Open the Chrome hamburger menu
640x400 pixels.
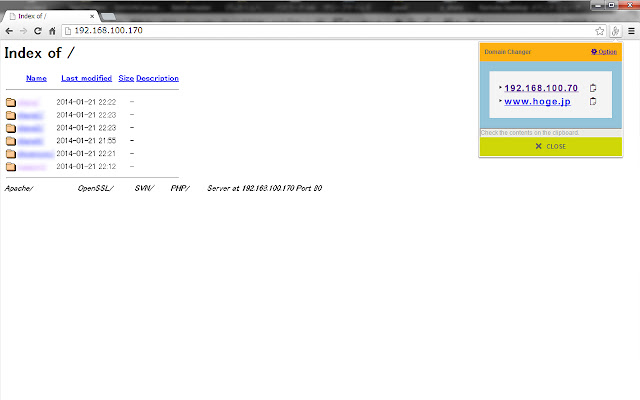[631, 31]
